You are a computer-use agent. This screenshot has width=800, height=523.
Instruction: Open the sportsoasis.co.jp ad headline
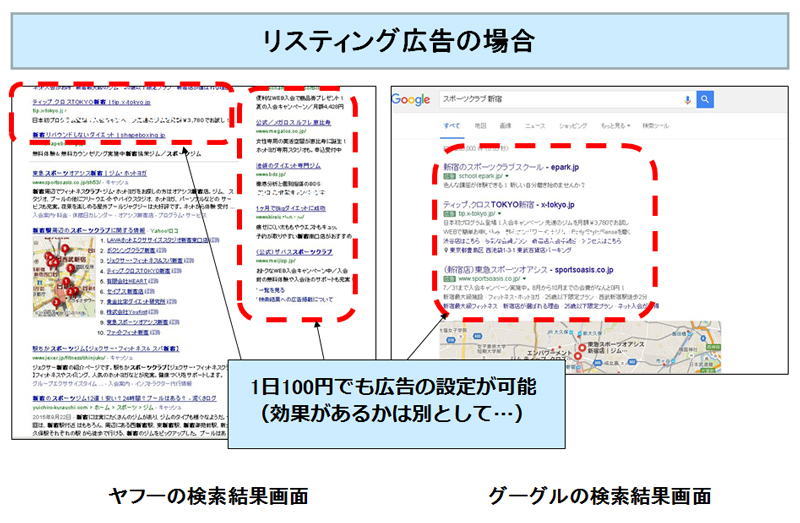click(x=528, y=269)
